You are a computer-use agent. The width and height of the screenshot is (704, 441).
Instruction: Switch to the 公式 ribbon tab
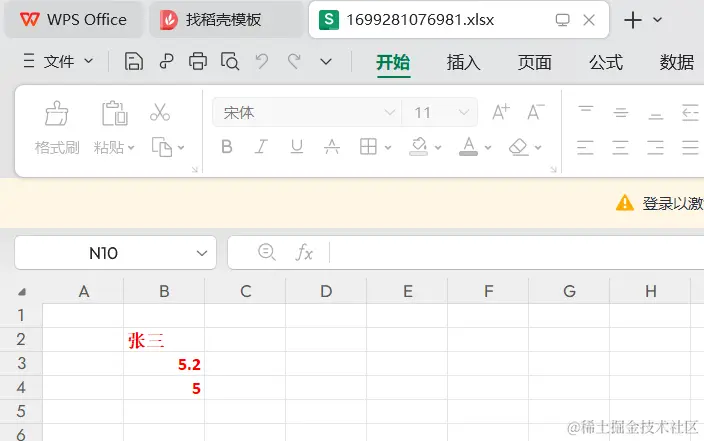[x=606, y=62]
